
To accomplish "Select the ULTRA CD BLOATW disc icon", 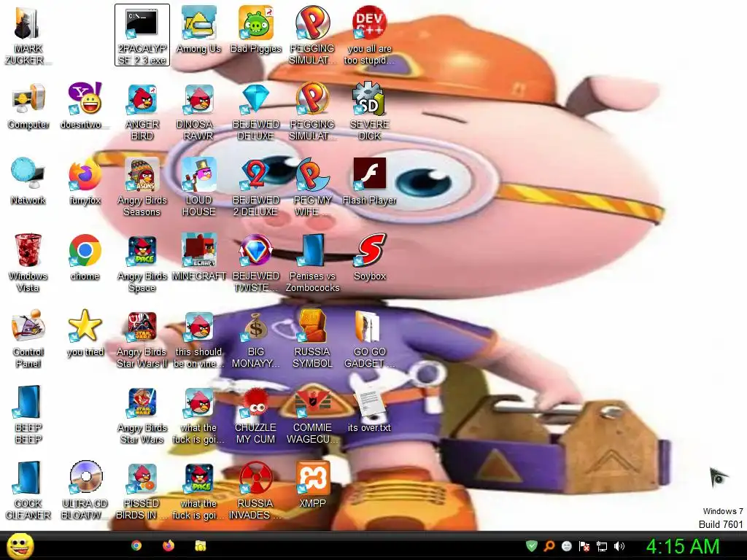I will 85,490.
